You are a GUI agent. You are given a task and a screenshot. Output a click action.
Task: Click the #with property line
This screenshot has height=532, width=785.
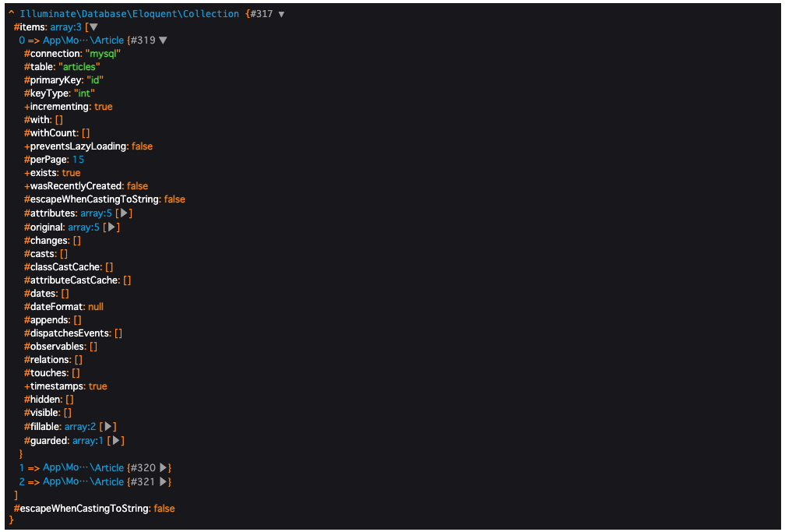(43, 120)
